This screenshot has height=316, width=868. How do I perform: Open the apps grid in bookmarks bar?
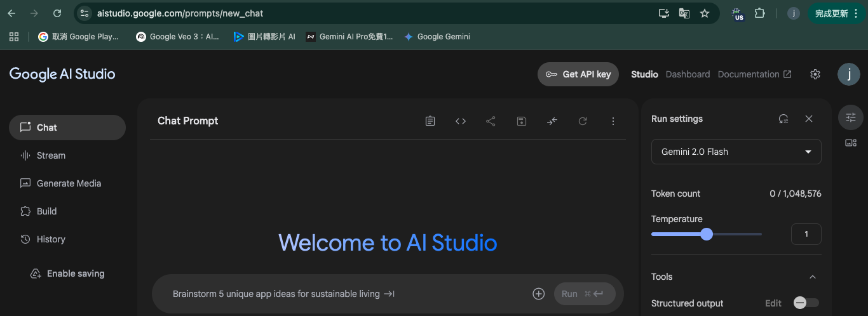point(14,37)
